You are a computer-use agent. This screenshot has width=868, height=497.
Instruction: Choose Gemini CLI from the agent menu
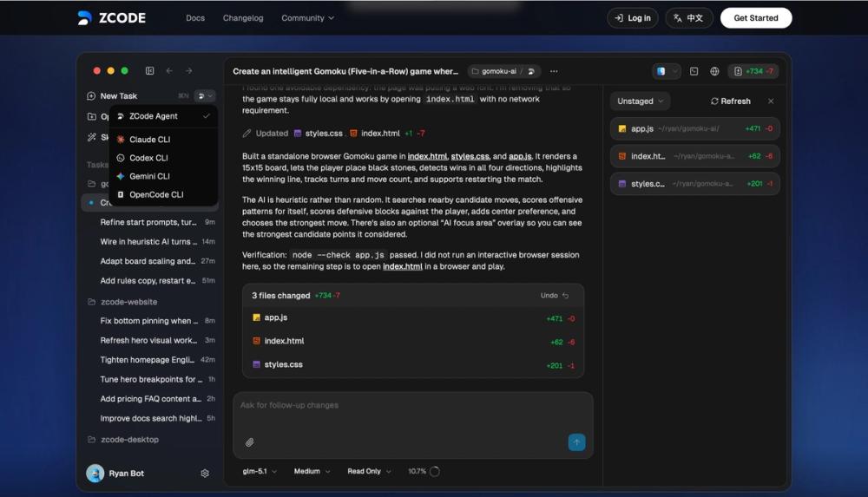coord(163,176)
